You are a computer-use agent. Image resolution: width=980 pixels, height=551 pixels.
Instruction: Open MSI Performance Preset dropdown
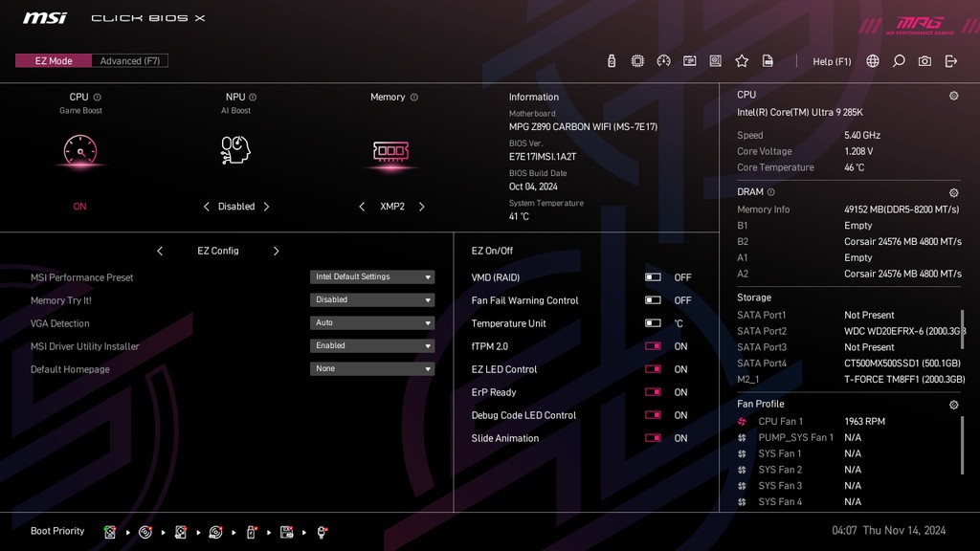[x=372, y=276]
